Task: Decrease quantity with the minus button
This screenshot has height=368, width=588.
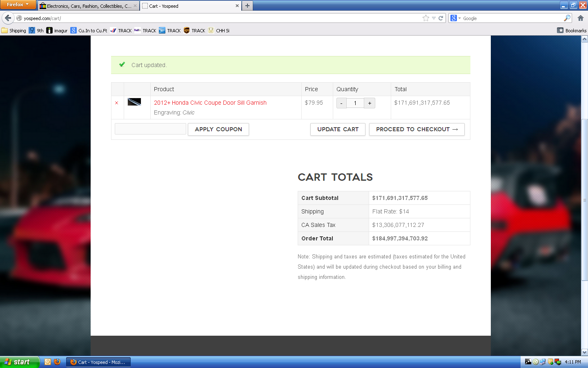Action: pos(341,103)
